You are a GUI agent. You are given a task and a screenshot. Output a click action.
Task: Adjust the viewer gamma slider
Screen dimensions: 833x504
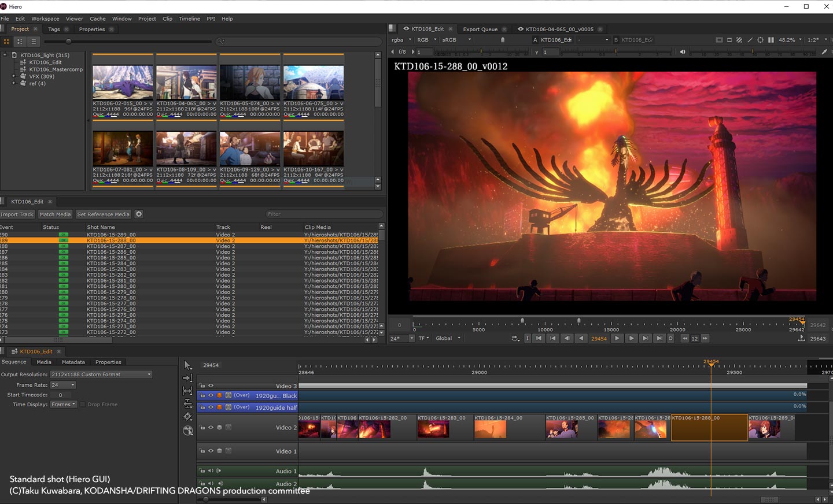pos(615,52)
